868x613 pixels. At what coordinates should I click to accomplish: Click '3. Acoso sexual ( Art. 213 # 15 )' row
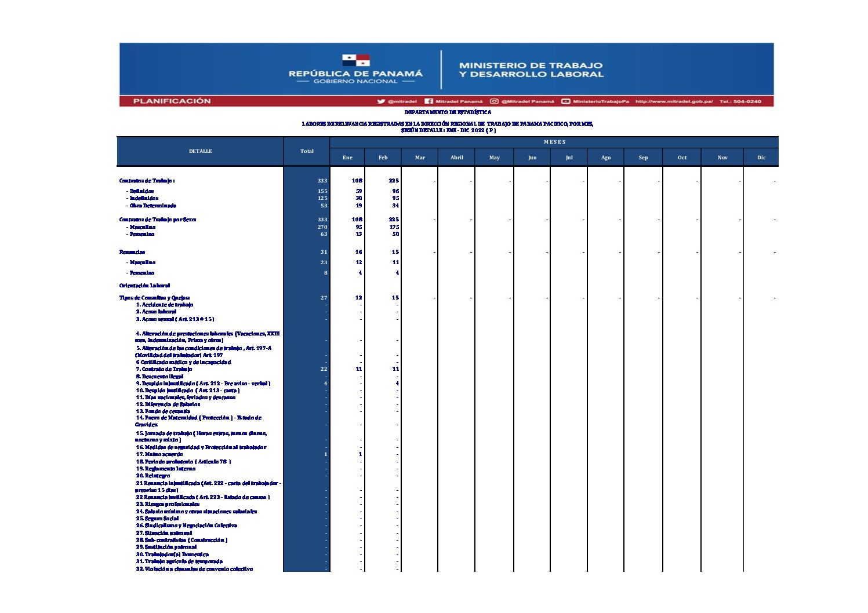175,319
